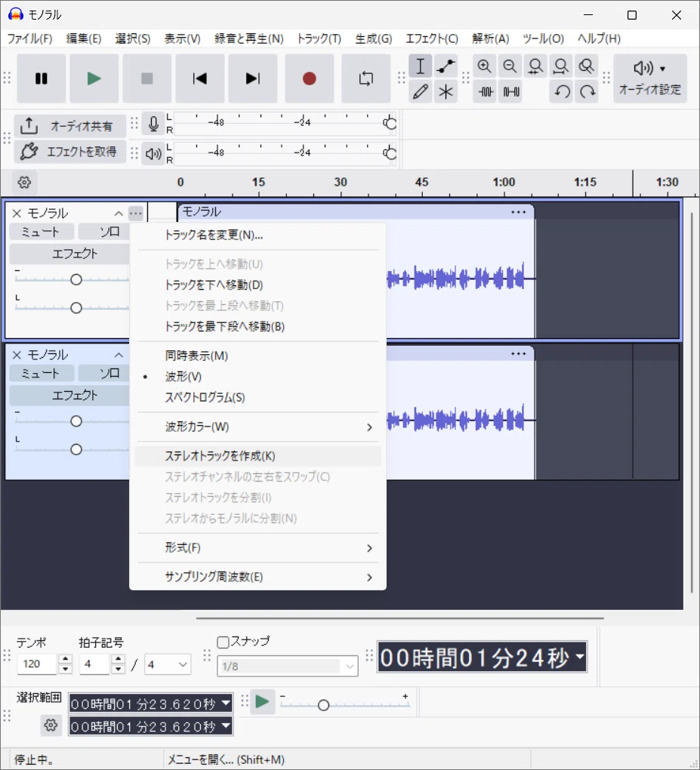The width and height of the screenshot is (700, 770).
Task: Adjust the first track's gain slider
Action: (76, 279)
